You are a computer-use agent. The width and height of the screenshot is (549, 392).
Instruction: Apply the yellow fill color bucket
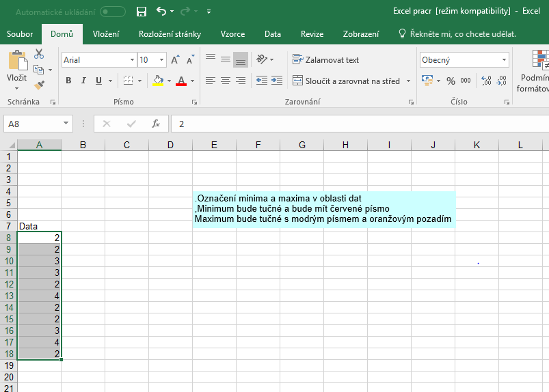point(159,81)
